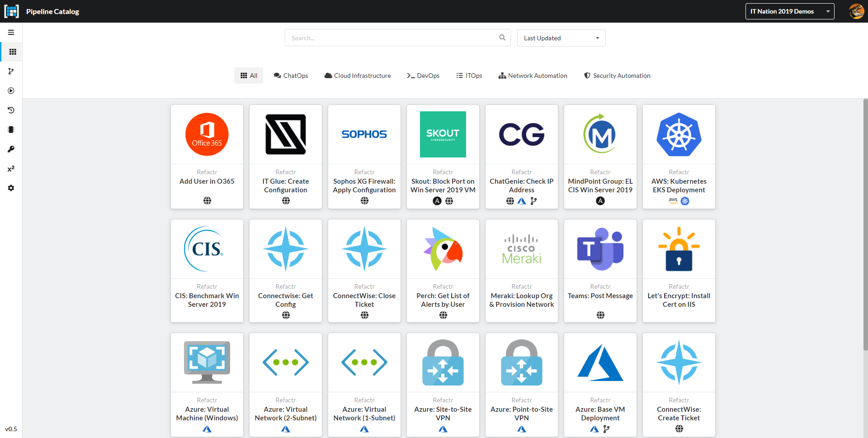Open the history icon in sidebar

pos(11,110)
